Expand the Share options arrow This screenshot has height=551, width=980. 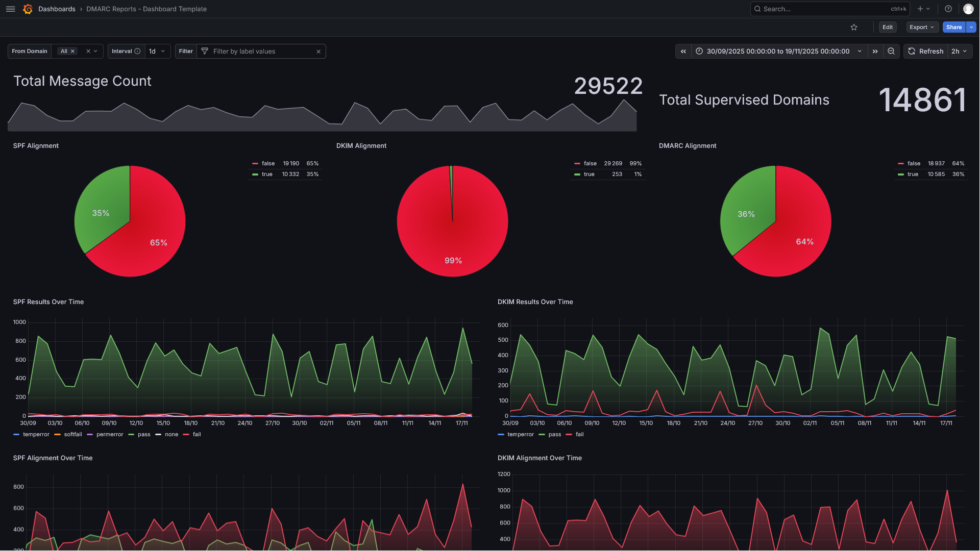[971, 28]
